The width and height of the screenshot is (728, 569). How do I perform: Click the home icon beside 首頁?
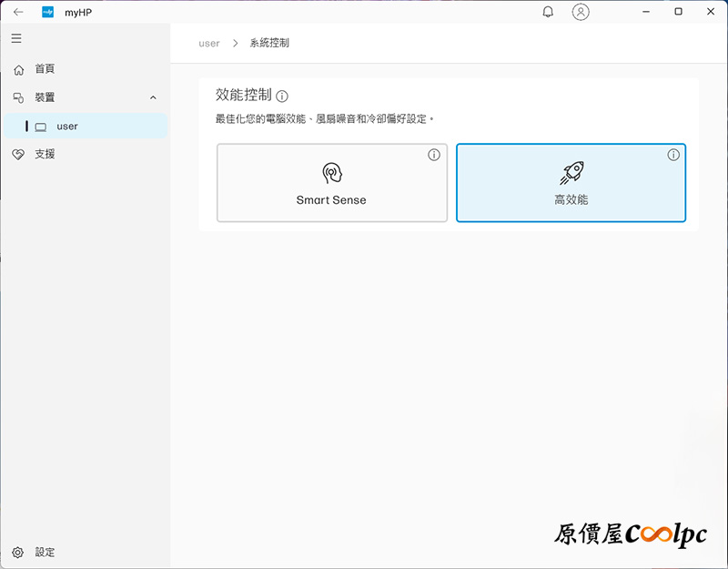[18, 70]
